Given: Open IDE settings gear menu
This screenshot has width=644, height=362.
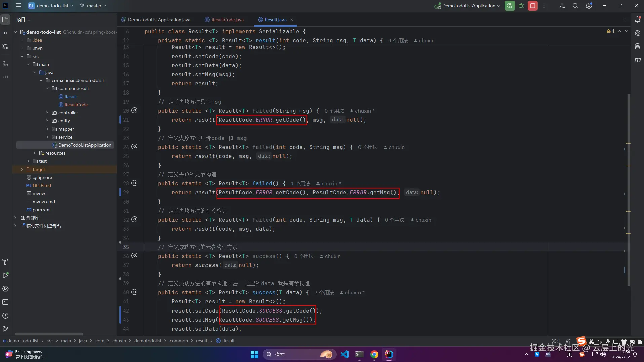Looking at the screenshot, I should tap(589, 6).
